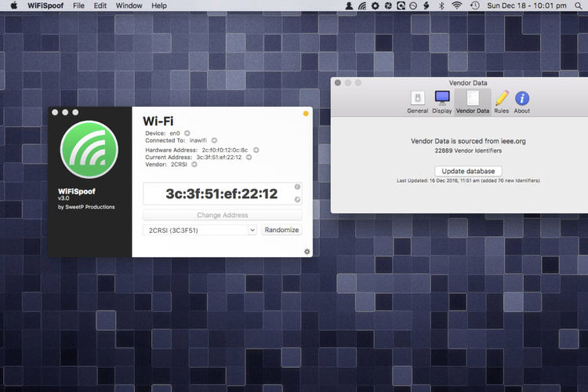Click the square Q-shaped status icon in the menu bar
The width and height of the screenshot is (588, 392).
click(401, 6)
